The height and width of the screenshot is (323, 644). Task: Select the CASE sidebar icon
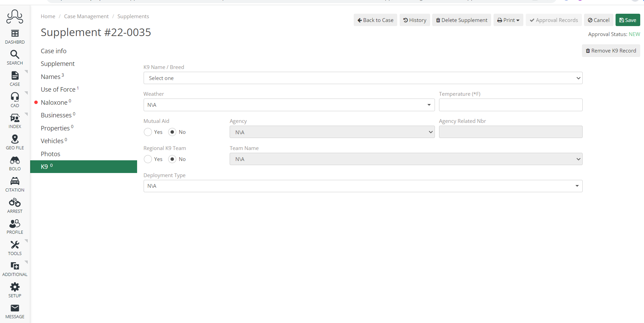click(x=14, y=76)
